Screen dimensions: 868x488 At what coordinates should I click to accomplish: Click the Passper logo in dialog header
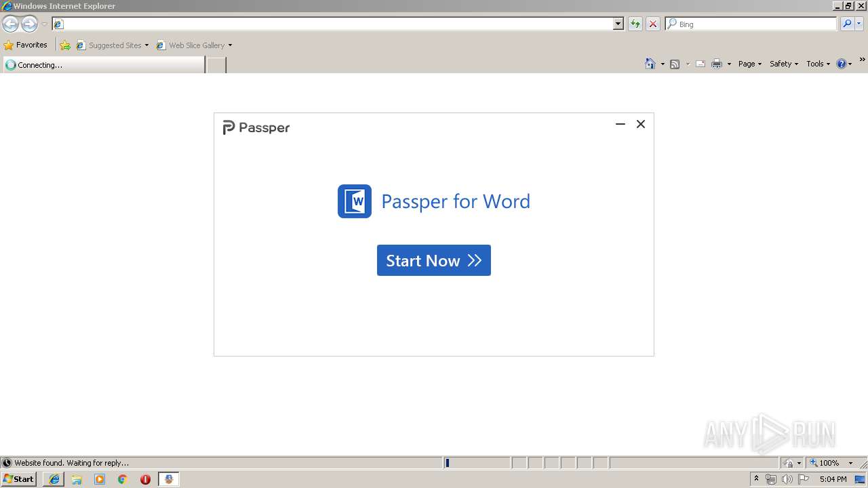pos(256,127)
